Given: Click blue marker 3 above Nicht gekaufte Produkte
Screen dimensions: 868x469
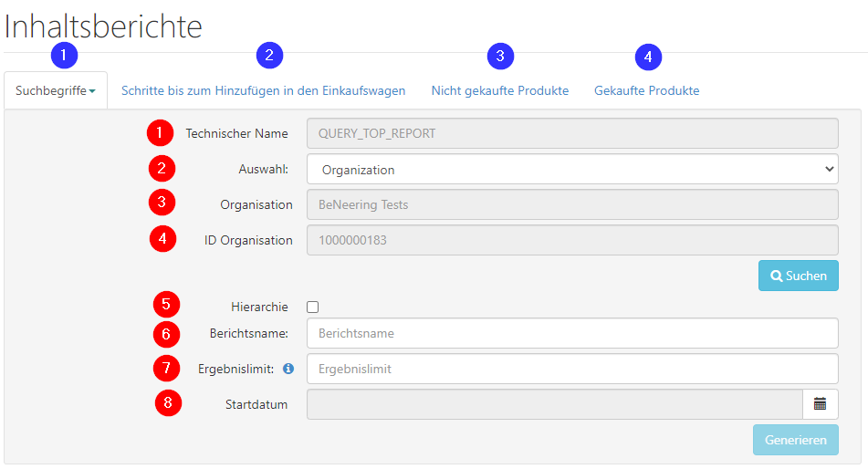Looking at the screenshot, I should (x=500, y=56).
